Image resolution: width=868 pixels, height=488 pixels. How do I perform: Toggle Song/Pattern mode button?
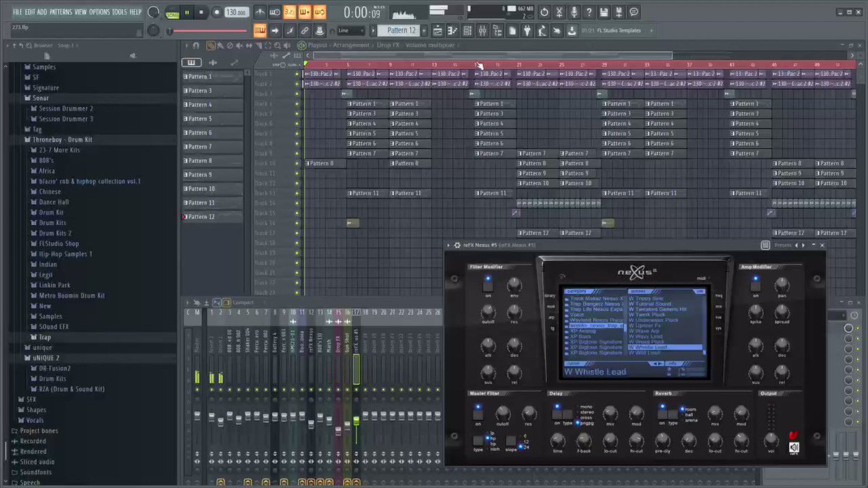(x=173, y=13)
